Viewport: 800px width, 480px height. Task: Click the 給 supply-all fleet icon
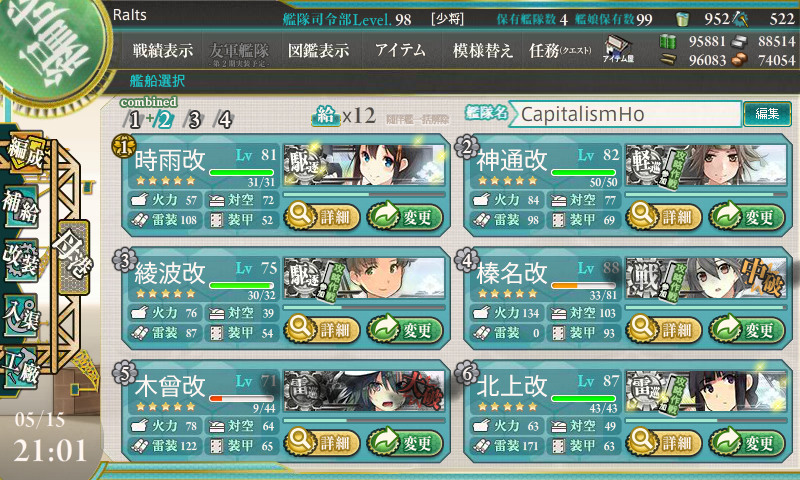pyautogui.click(x=325, y=116)
